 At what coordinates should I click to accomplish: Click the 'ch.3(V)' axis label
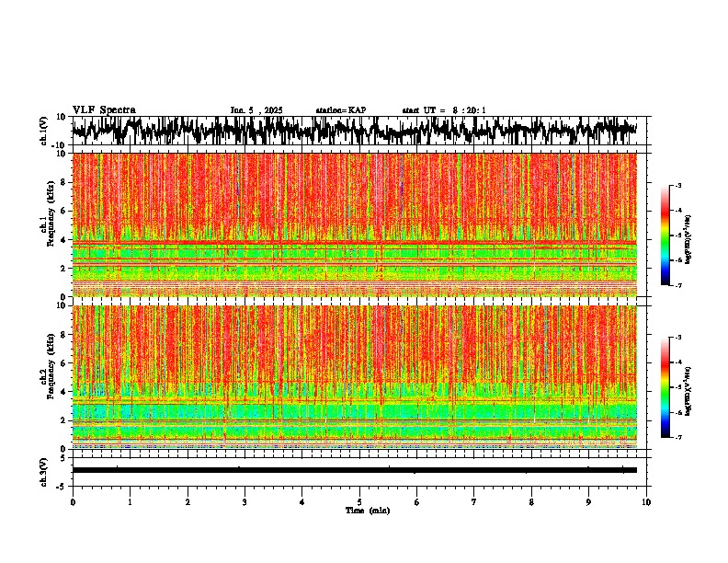tap(44, 472)
